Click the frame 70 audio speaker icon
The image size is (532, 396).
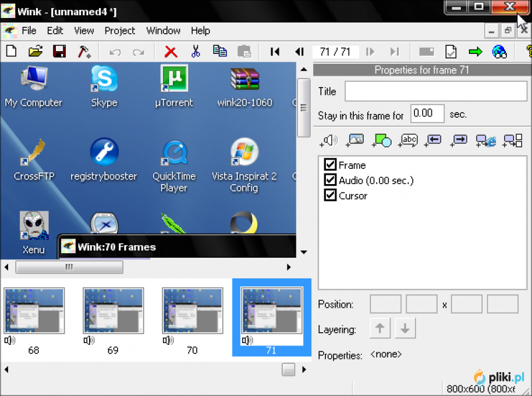[168, 340]
